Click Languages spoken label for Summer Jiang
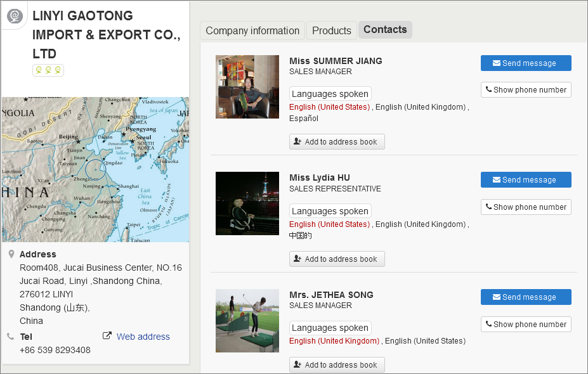 (x=330, y=94)
